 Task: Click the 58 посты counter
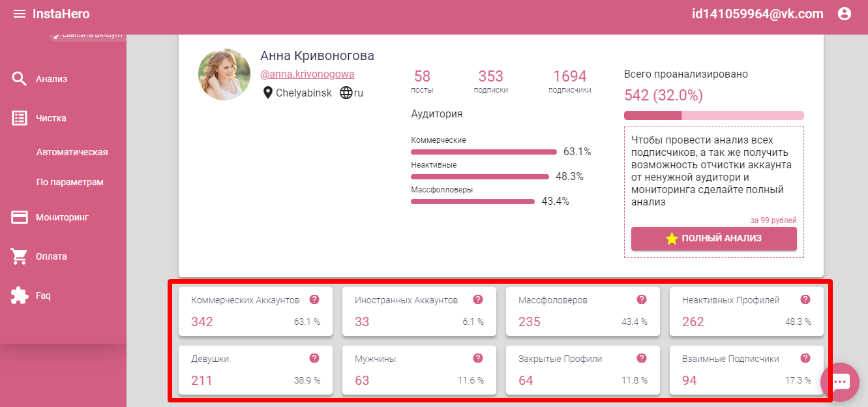[423, 82]
